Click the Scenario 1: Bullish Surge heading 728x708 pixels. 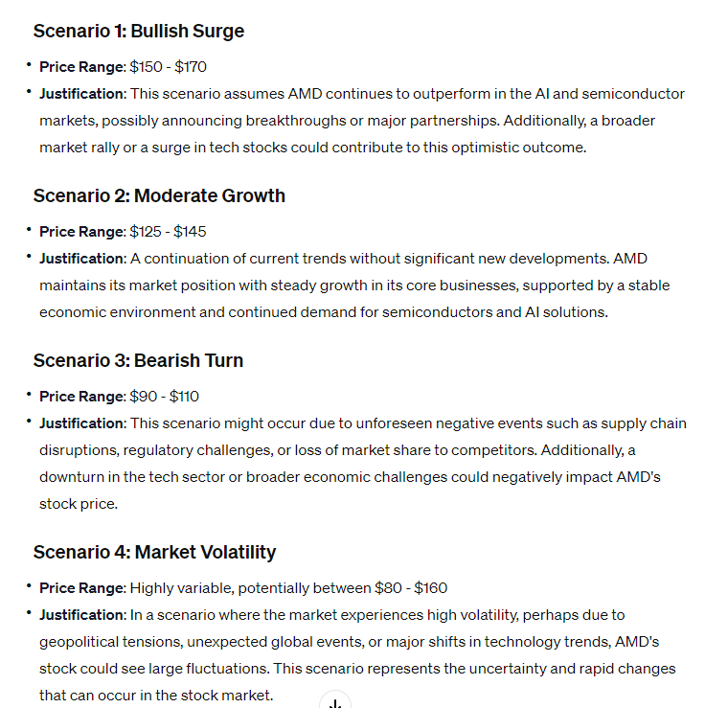(x=139, y=31)
